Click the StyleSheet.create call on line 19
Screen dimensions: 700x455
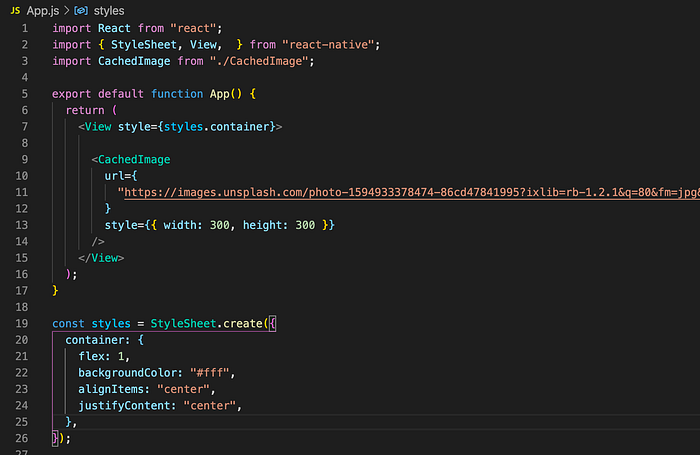209,323
